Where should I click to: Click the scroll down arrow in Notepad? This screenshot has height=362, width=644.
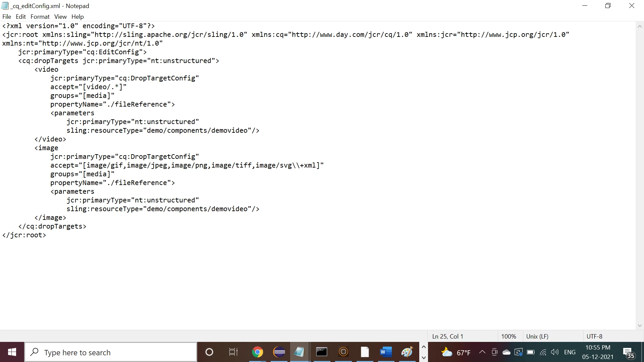point(639,325)
